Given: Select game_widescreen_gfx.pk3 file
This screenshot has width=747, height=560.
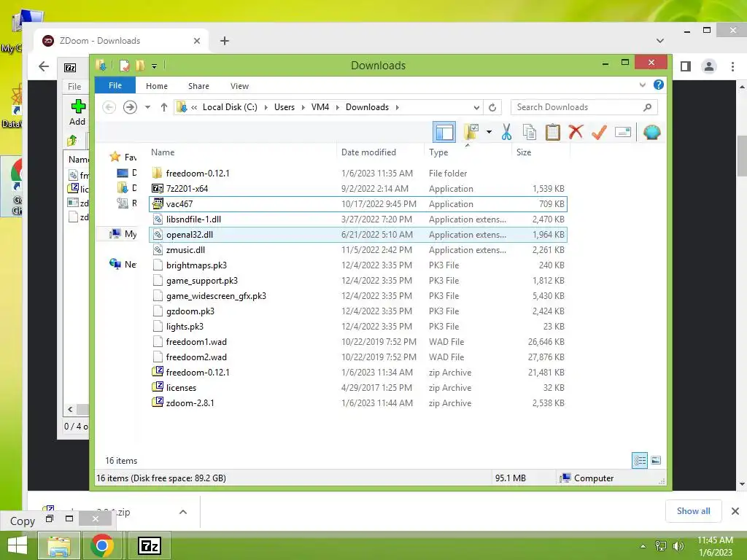Looking at the screenshot, I should point(357,296).
